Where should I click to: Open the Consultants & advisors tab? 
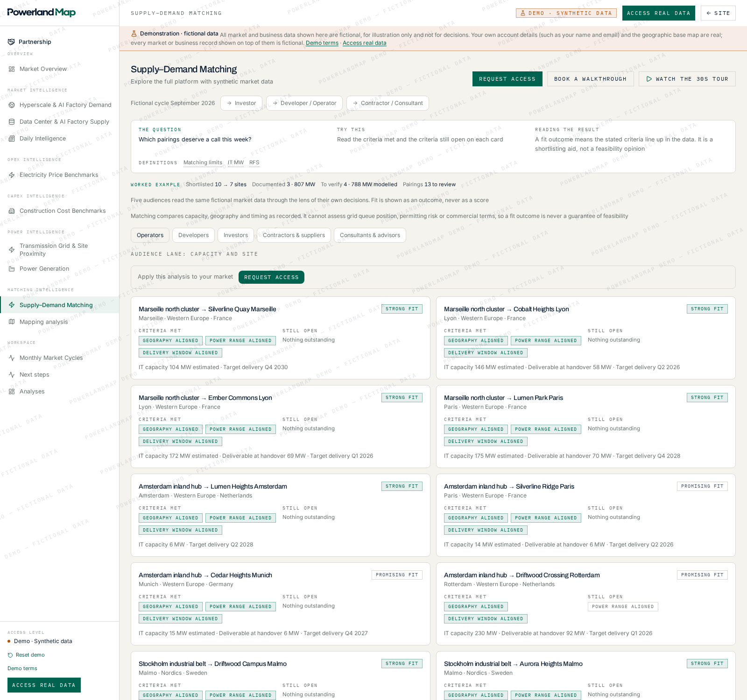pos(370,235)
